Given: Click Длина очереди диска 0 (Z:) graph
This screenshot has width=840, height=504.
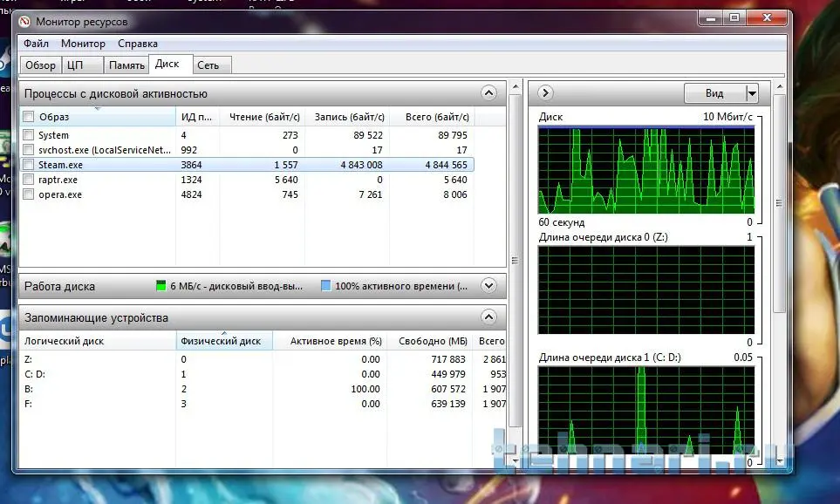Looking at the screenshot, I should click(x=646, y=289).
